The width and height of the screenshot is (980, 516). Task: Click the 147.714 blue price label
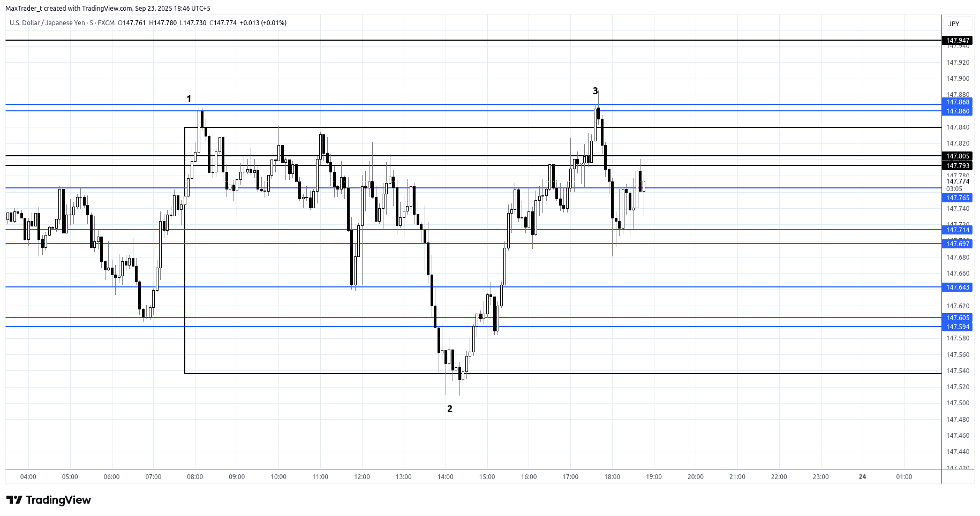click(x=957, y=230)
